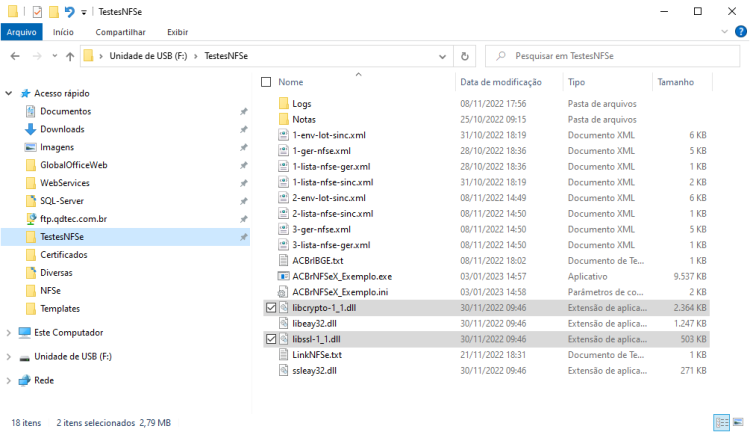Open the address bar history dropdown
The width and height of the screenshot is (750, 432).
coord(442,56)
